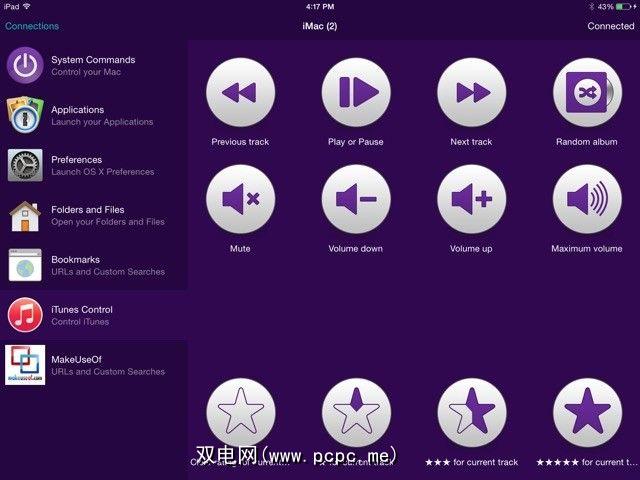Tap the Previous track button

pyautogui.click(x=240, y=92)
